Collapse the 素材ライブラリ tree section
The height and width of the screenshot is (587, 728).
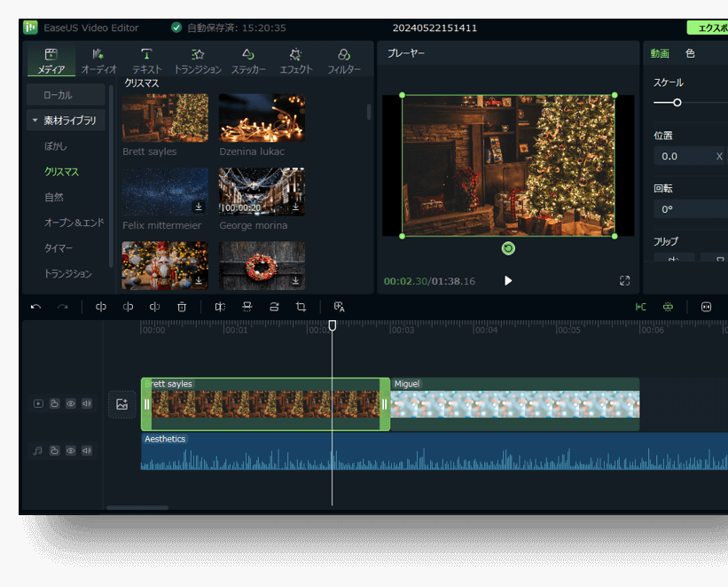(35, 121)
